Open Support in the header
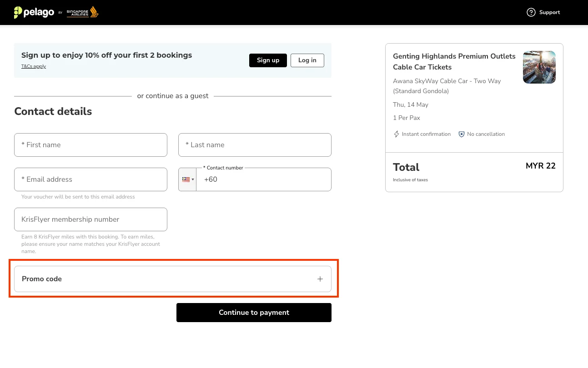 [x=549, y=12]
